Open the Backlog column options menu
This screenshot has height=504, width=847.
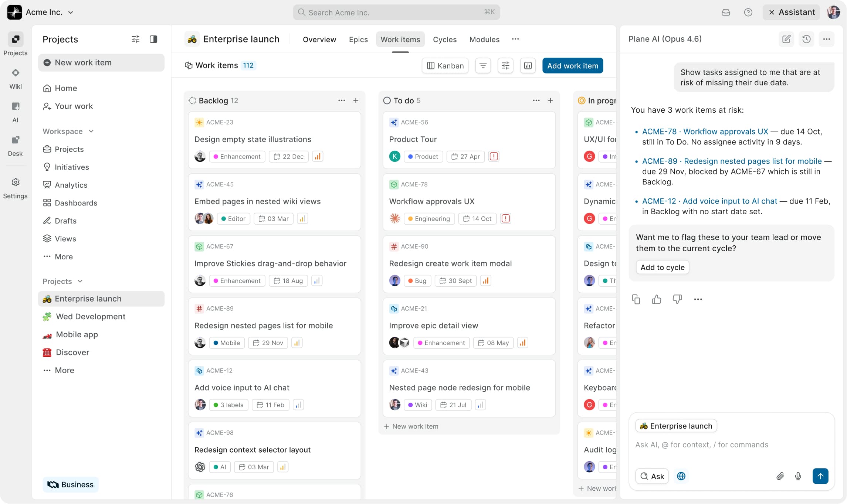(341, 100)
